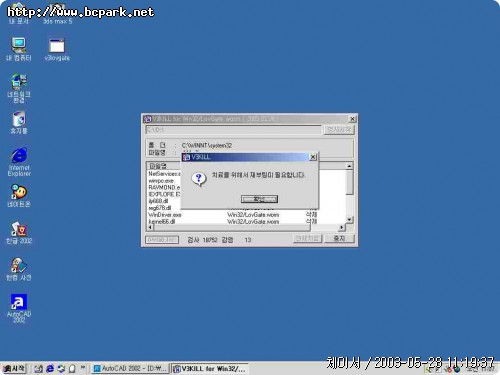Select the RAVMOND entry in file list
This screenshot has width=500, height=375.
click(x=164, y=187)
